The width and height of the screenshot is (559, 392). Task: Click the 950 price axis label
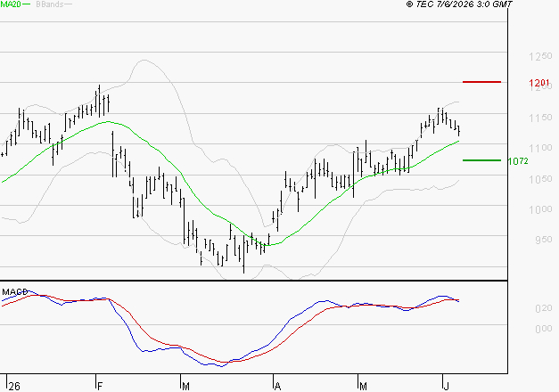coord(544,240)
